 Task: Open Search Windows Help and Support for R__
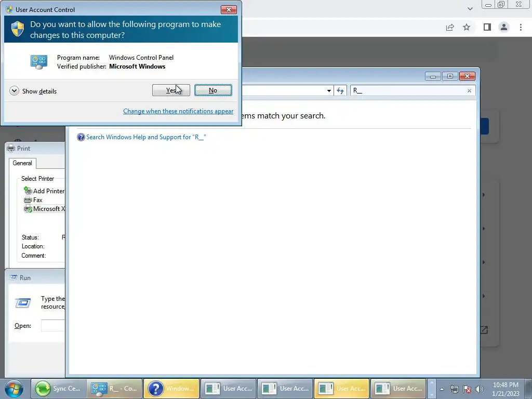[146, 137]
